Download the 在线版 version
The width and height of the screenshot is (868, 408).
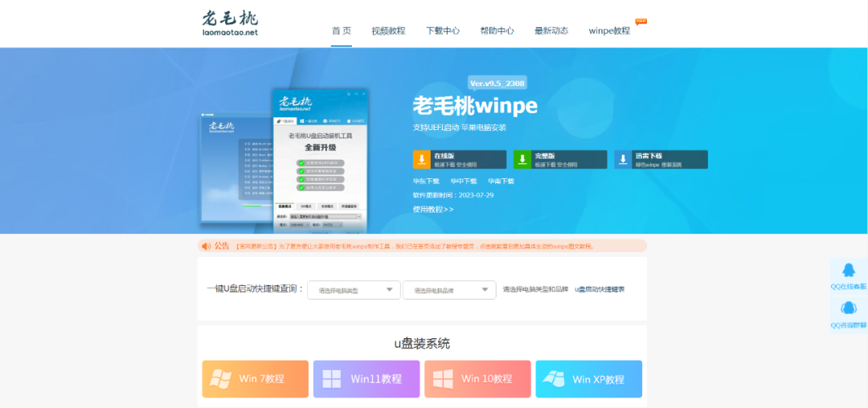click(x=460, y=159)
